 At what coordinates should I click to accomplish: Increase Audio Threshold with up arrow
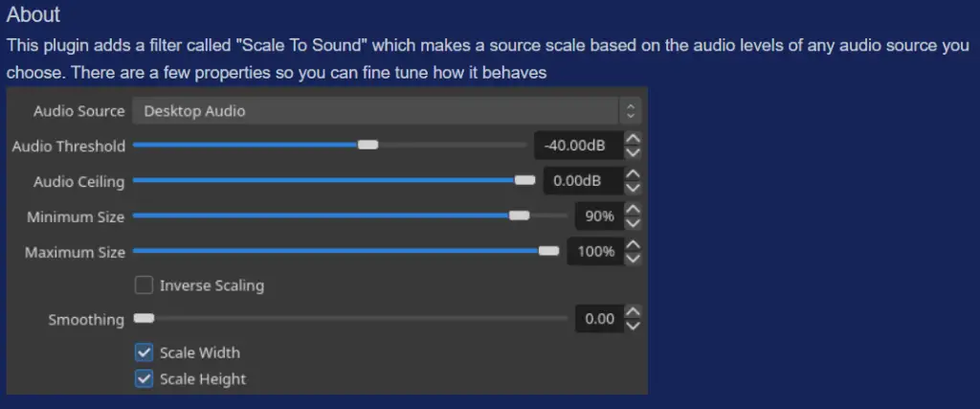(634, 139)
